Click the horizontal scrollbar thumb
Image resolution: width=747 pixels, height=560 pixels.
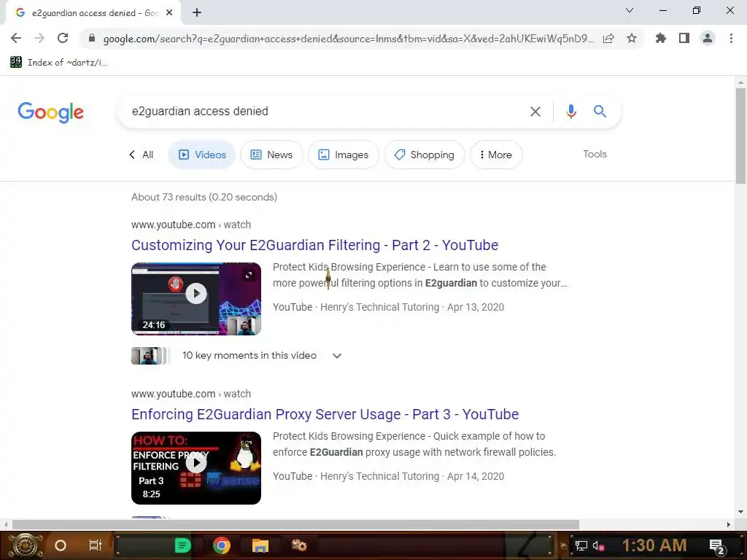[x=295, y=524]
